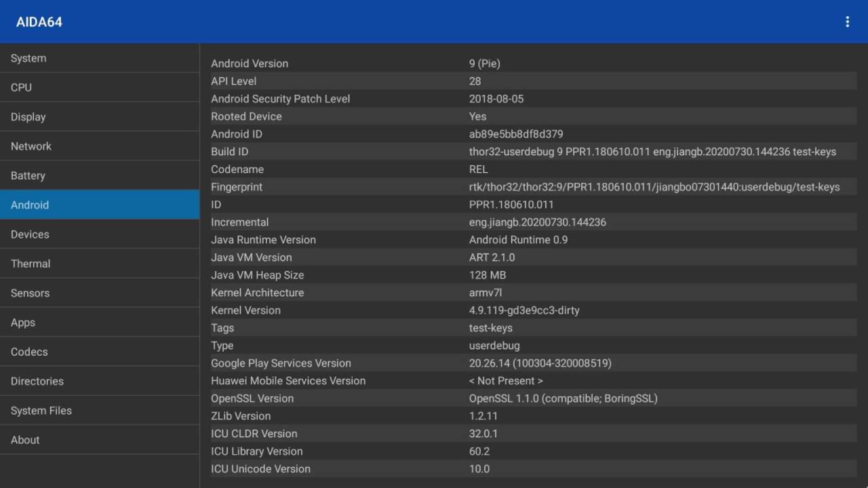The width and height of the screenshot is (868, 488).
Task: Select the API Level row label
Action: point(233,81)
